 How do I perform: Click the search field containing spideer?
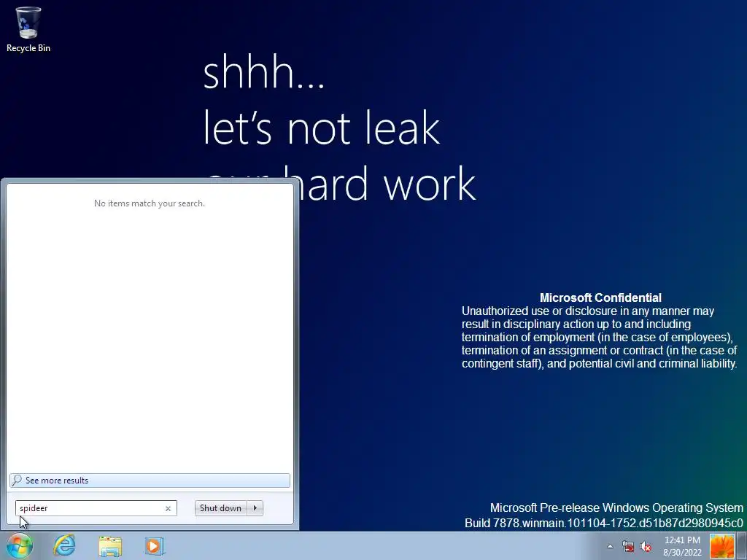tap(96, 508)
